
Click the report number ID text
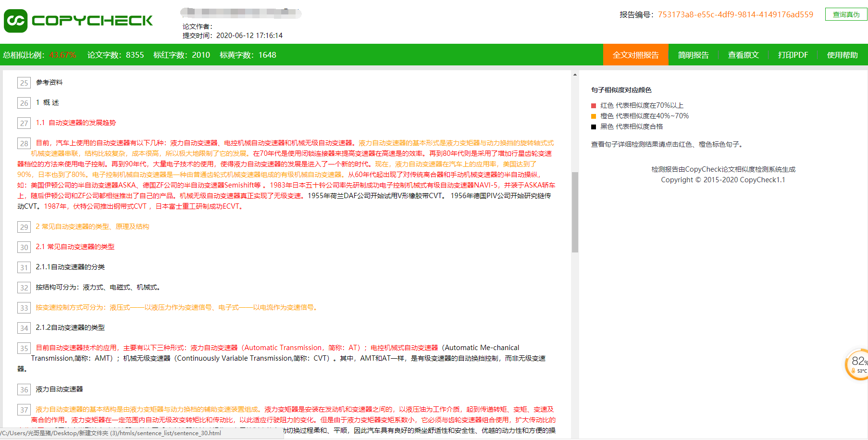(735, 14)
